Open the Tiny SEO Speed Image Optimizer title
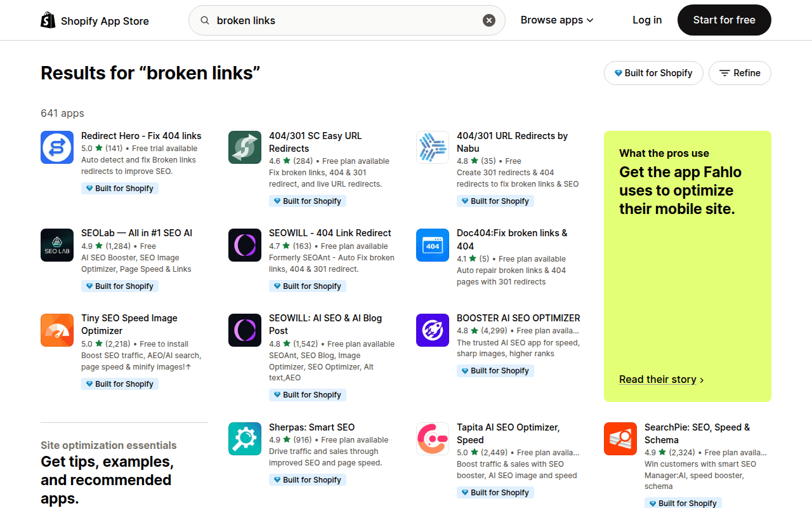Screen dimensions: 812x508 click(x=129, y=324)
